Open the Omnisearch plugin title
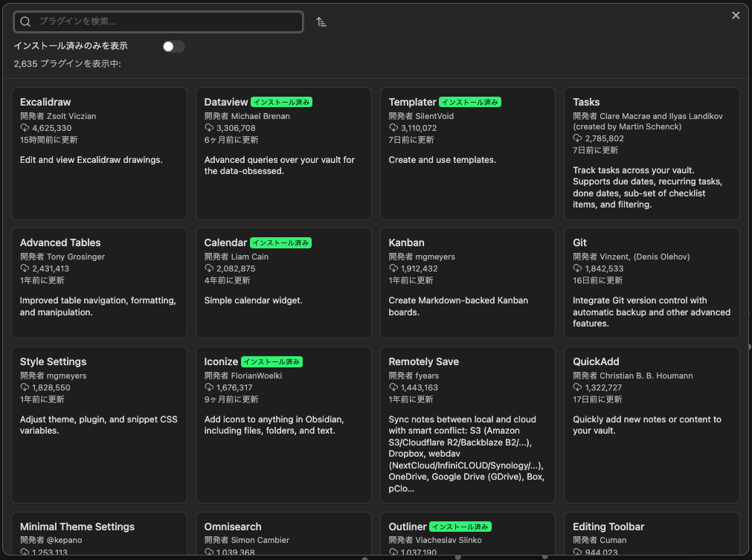Screen dimensions: 752x560 tap(233, 527)
